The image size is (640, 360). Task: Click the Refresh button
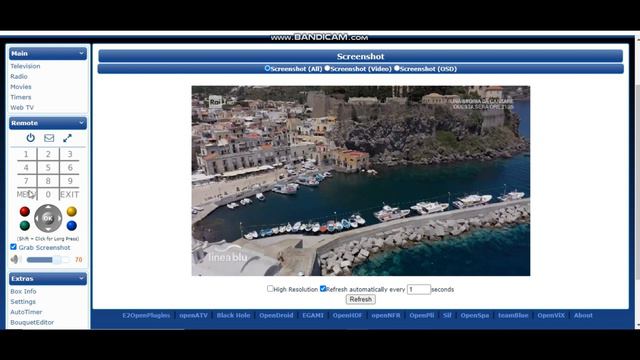tap(361, 299)
